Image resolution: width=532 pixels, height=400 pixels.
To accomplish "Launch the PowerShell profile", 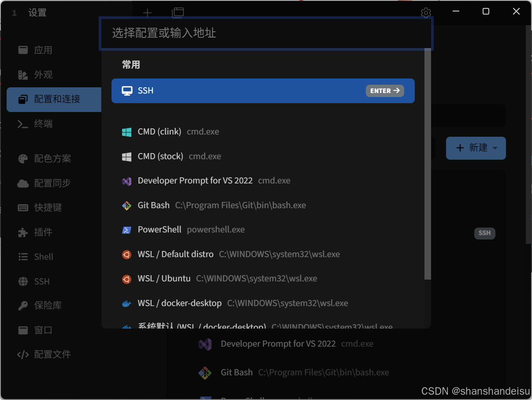I will (263, 230).
